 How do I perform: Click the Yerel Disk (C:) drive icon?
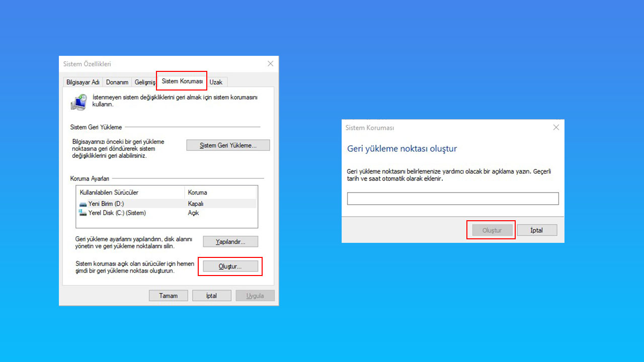coord(82,213)
